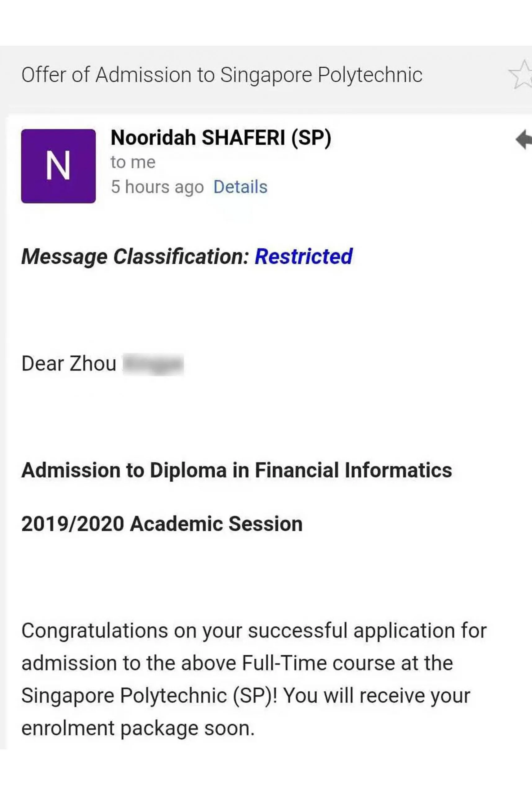Image resolution: width=532 pixels, height=795 pixels.
Task: Click the Diploma in Financial Informatics heading
Action: [x=236, y=470]
